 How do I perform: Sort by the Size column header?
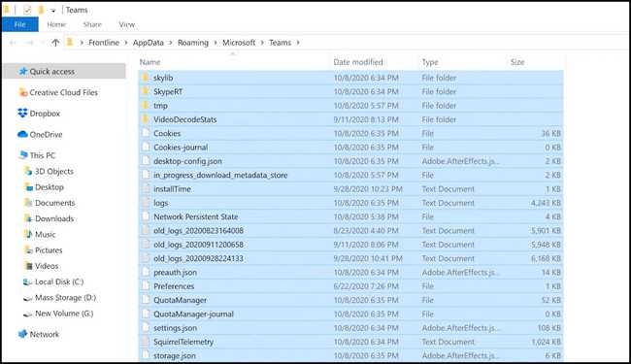pos(517,62)
